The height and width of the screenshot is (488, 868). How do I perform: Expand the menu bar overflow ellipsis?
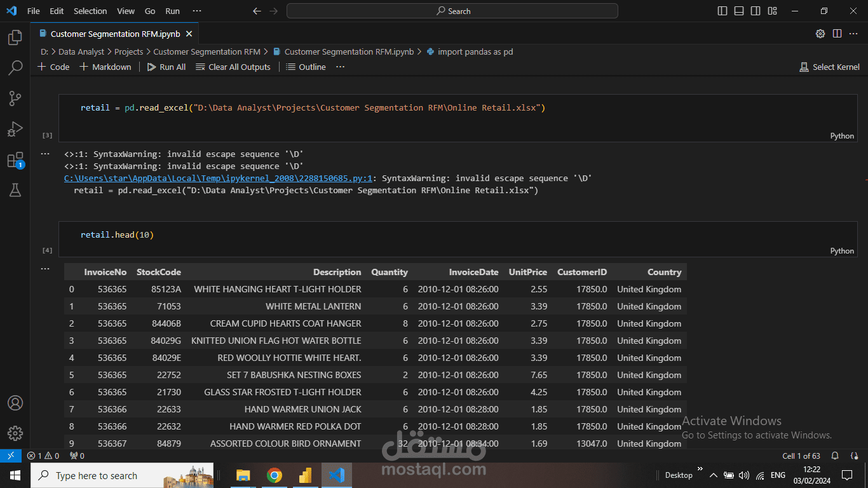197,11
